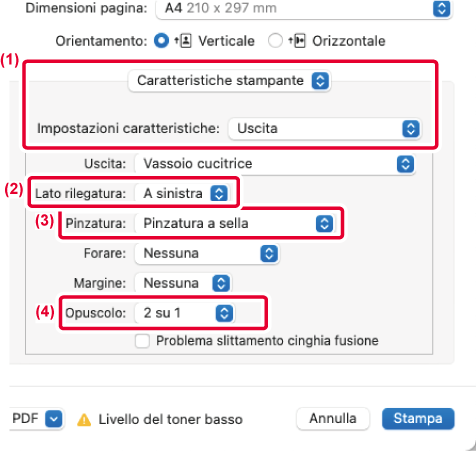Image resolution: width=476 pixels, height=451 pixels.
Task: Click the Caratteristiche stampante blue arrows icon
Action: pos(320,81)
